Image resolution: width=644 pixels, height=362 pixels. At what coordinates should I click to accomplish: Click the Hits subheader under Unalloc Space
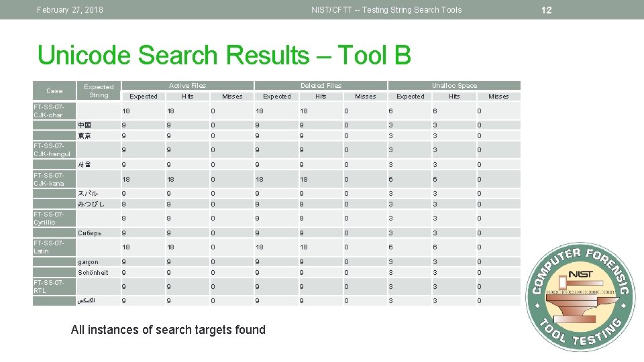tap(454, 96)
